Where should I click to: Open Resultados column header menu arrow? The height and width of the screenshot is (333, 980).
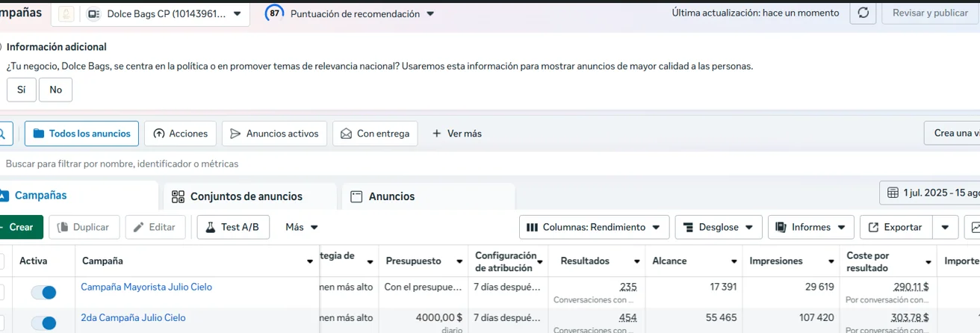(637, 261)
